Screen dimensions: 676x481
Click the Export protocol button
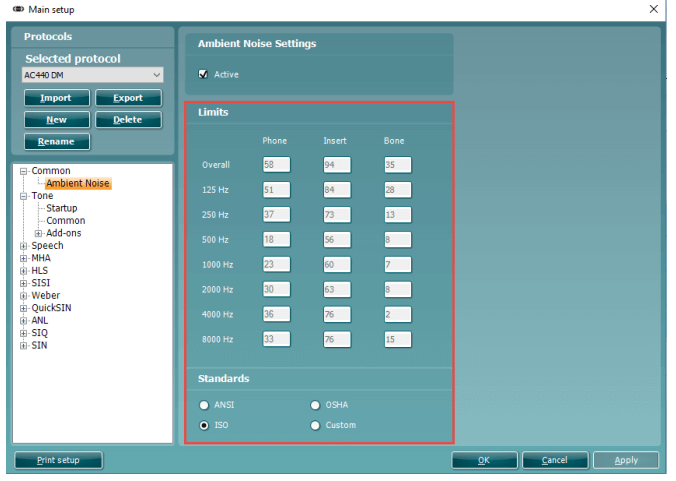(128, 98)
